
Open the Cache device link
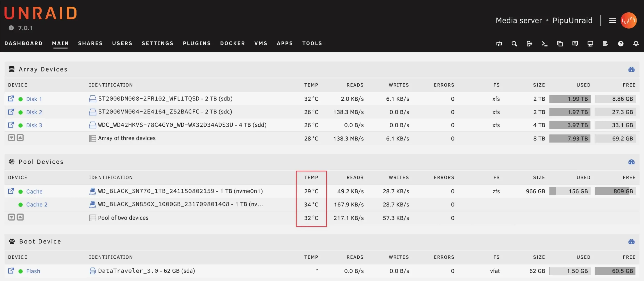point(34,191)
